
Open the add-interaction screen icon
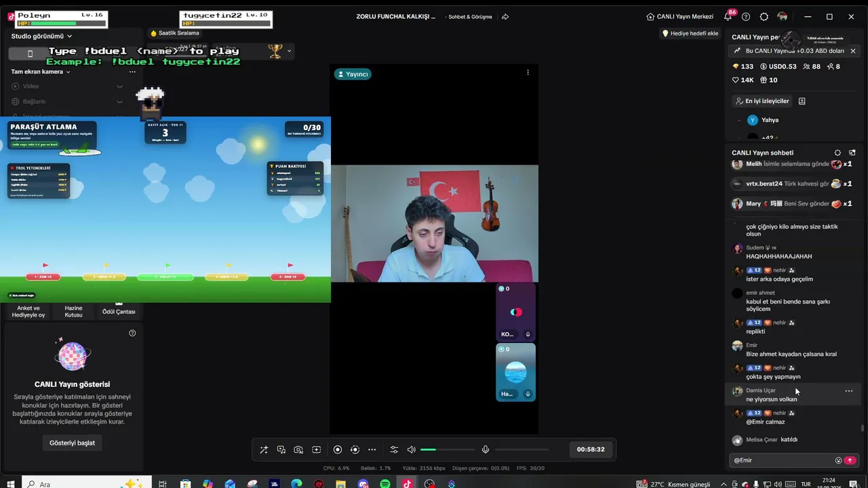tap(316, 449)
